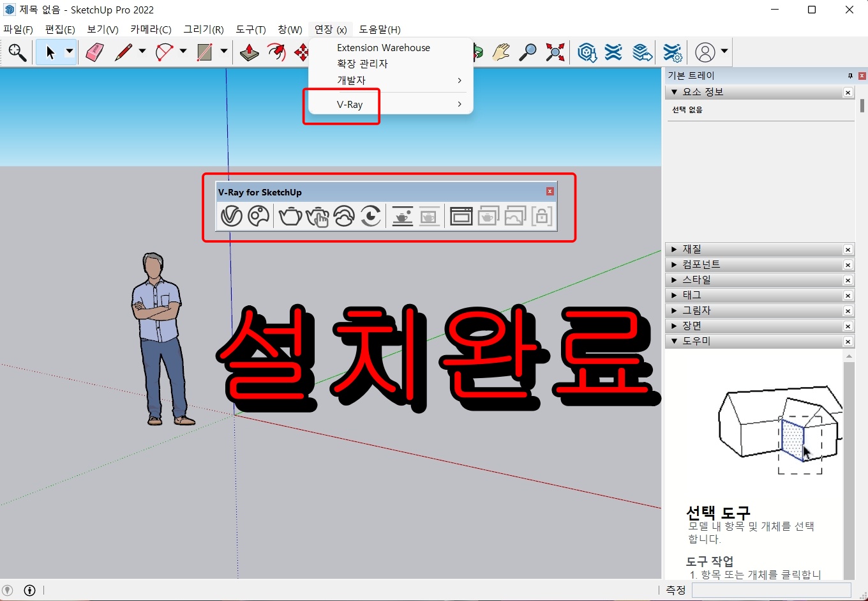The width and height of the screenshot is (868, 601).
Task: Open the Rectangle tool dropdown arrow
Action: pos(224,52)
